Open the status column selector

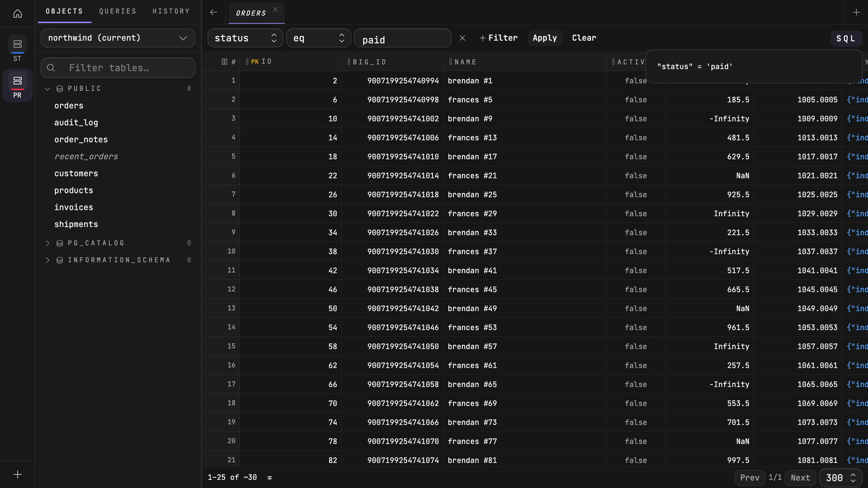(245, 38)
